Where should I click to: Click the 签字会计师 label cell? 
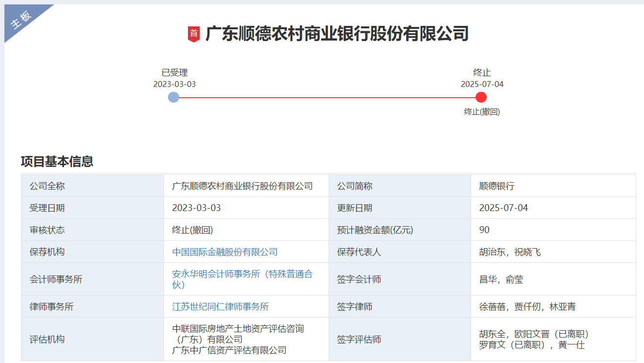coord(400,279)
